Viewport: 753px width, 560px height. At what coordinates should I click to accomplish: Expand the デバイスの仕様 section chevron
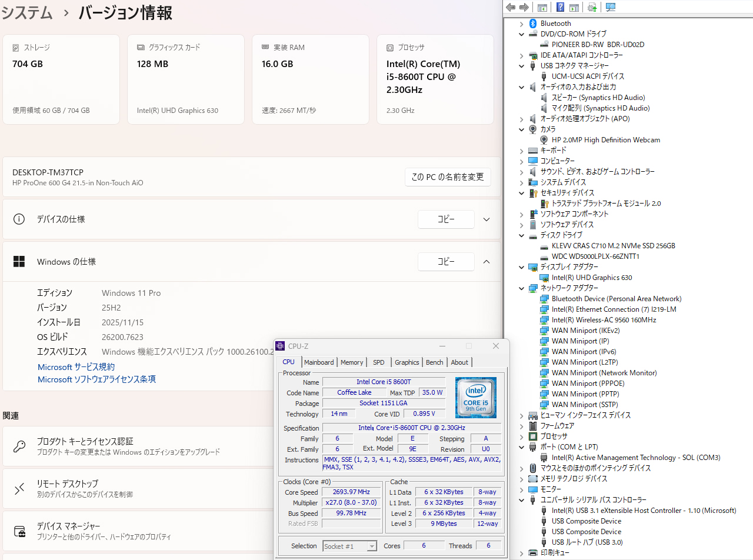(x=487, y=219)
